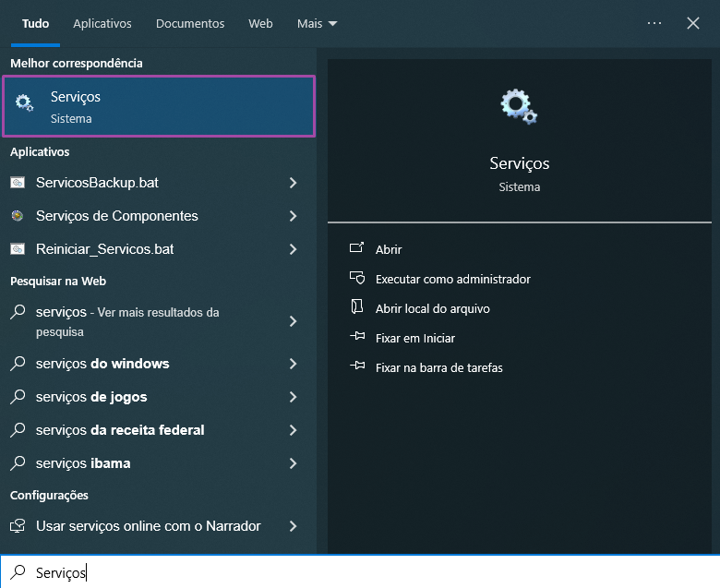Choose Executar como administrador
This screenshot has height=588, width=720.
[x=452, y=279]
